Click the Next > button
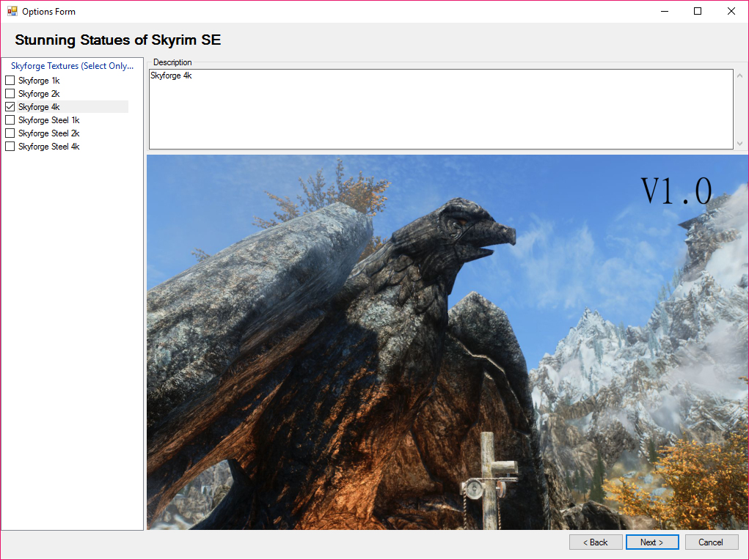The height and width of the screenshot is (560, 749). (x=652, y=542)
